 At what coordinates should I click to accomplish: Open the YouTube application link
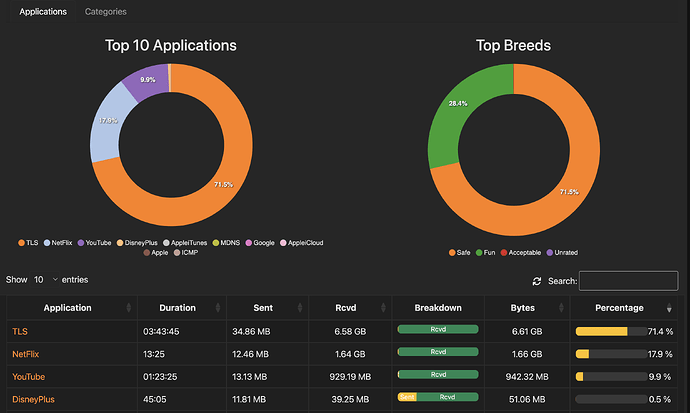(29, 377)
